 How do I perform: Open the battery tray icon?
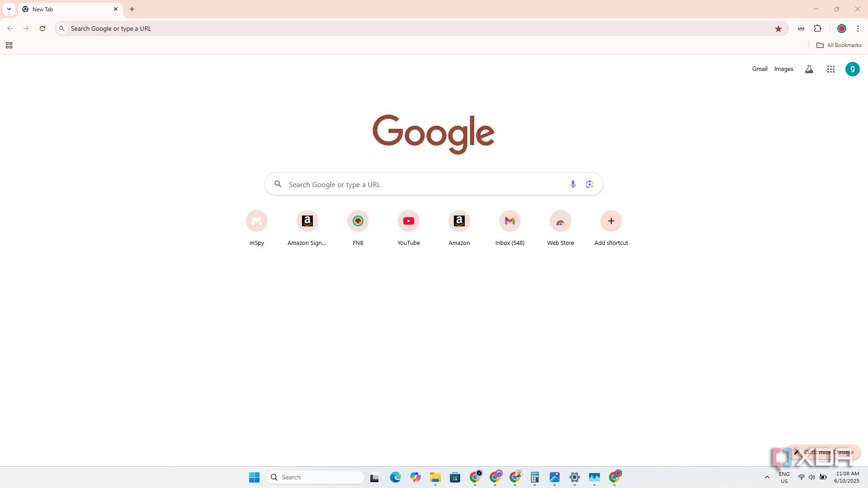tap(823, 477)
